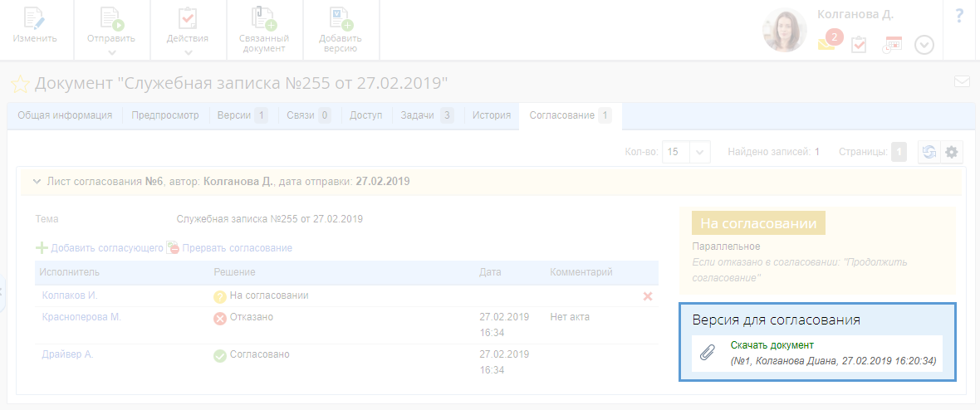Switch to Связи tab
The width and height of the screenshot is (980, 410).
[x=310, y=115]
